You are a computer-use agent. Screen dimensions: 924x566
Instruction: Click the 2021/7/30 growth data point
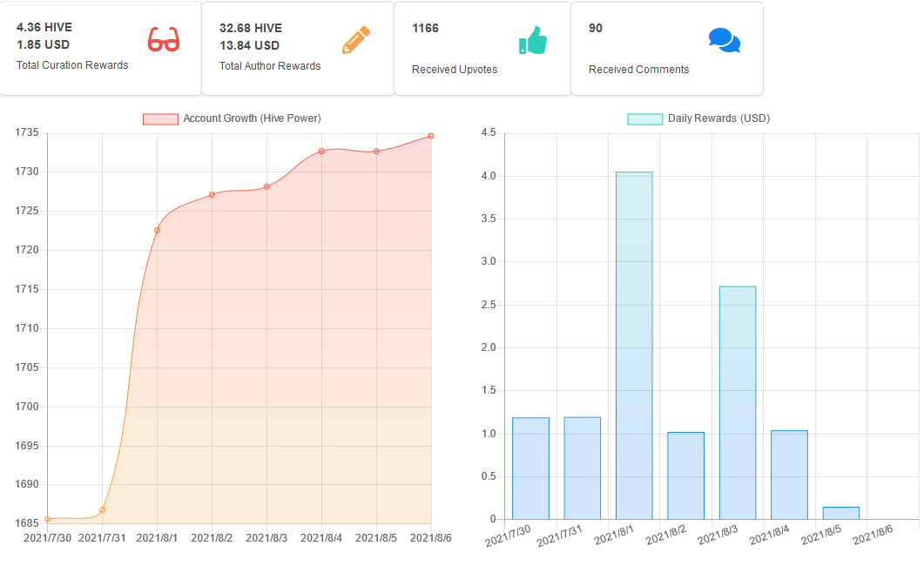48,520
